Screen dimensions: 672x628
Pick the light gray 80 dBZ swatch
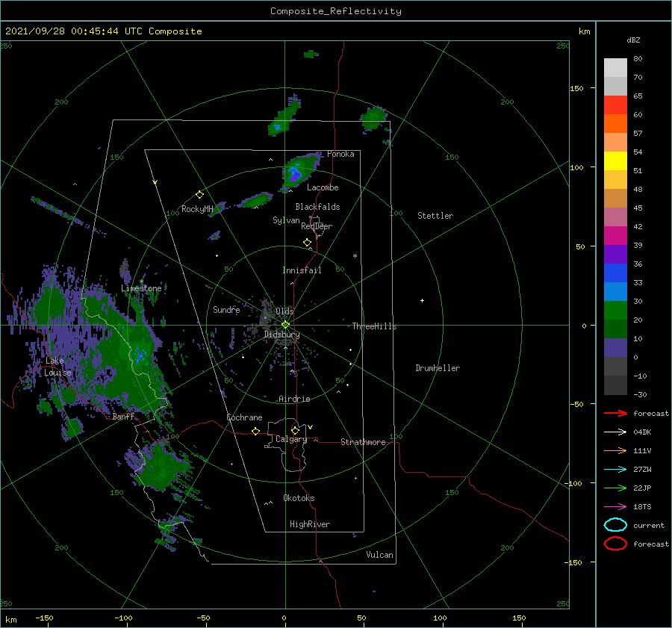(615, 68)
